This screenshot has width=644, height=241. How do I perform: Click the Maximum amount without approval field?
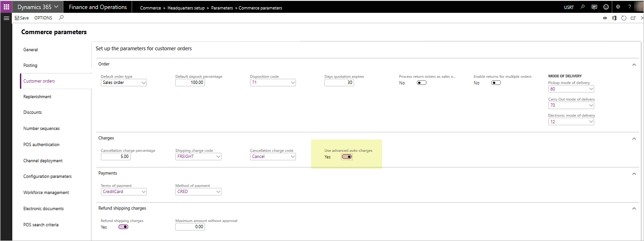[x=190, y=227]
